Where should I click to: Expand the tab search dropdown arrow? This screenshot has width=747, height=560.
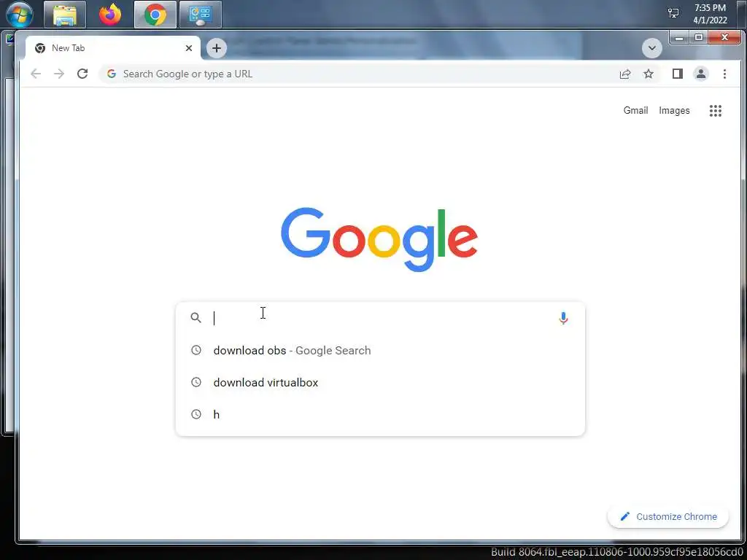pyautogui.click(x=651, y=48)
